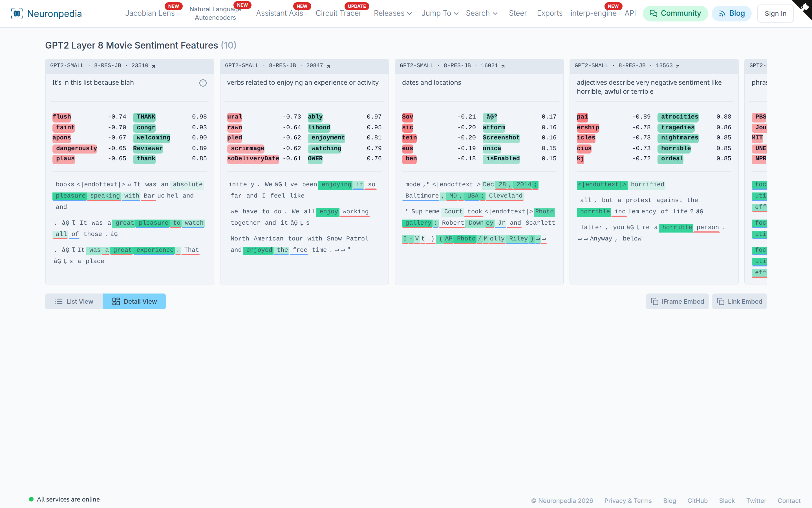Click the GitHub corner icon
This screenshot has height=508, width=812.
pyautogui.click(x=805, y=7)
